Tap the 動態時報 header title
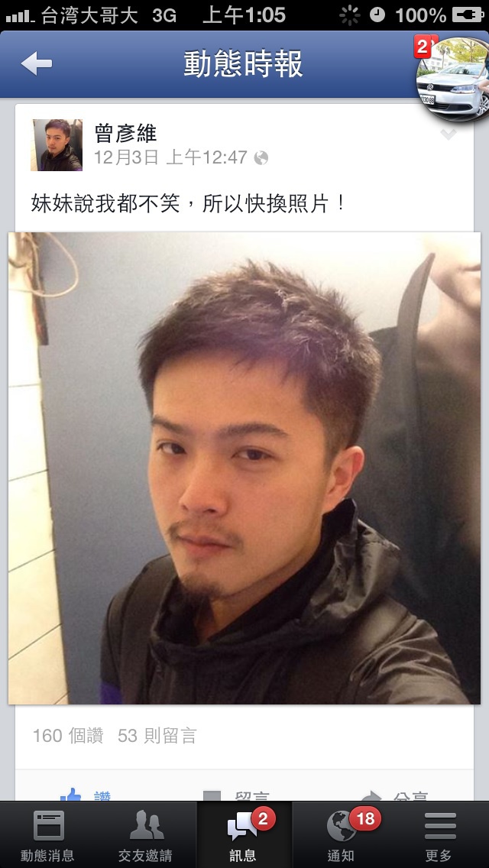This screenshot has height=868, width=489. coord(244,64)
